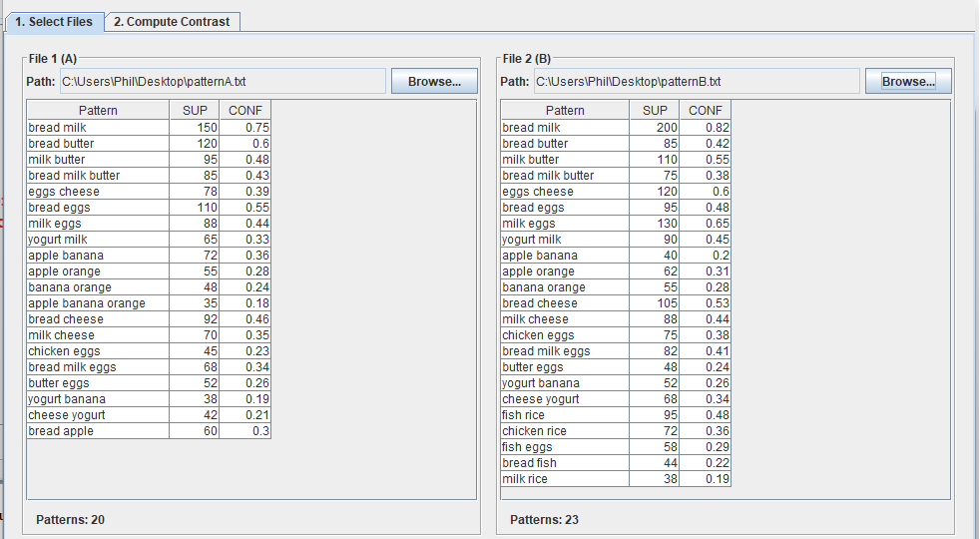Select 'bread milk' row in File 1

98,128
